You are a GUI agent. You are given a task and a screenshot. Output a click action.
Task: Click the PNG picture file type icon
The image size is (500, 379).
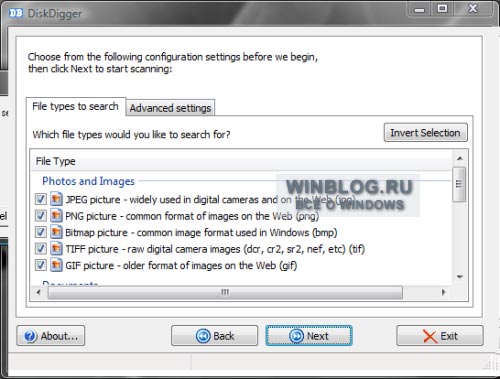[x=56, y=216]
